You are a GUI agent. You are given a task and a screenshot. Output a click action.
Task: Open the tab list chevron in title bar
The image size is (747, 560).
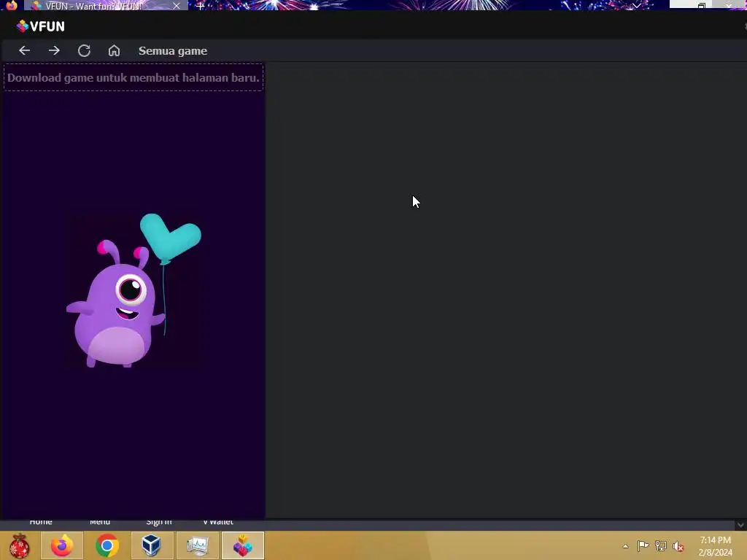point(636,5)
